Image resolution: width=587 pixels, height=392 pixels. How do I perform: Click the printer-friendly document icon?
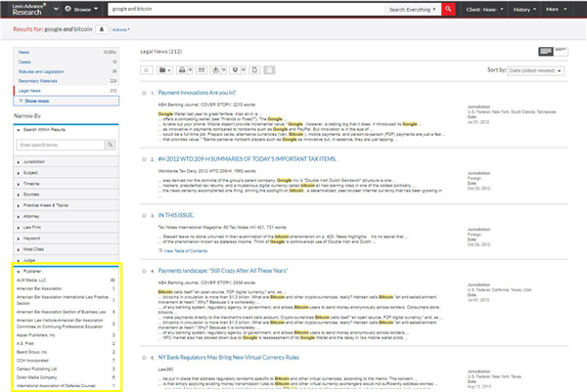[254, 70]
